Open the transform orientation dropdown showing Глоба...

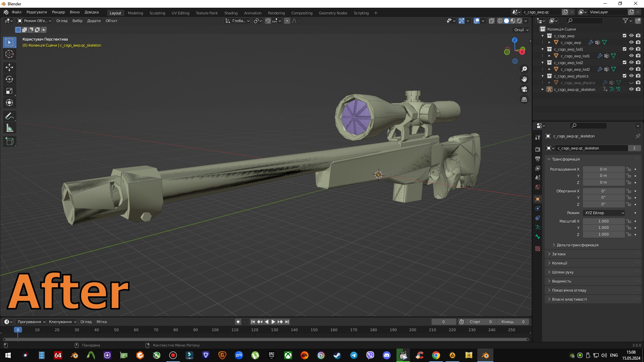coord(237,21)
